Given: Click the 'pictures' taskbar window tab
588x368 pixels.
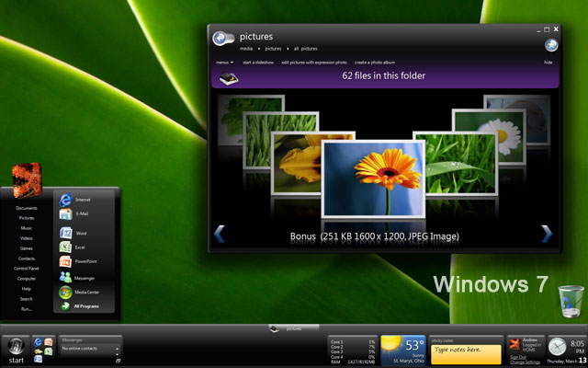Looking at the screenshot, I should 294,328.
